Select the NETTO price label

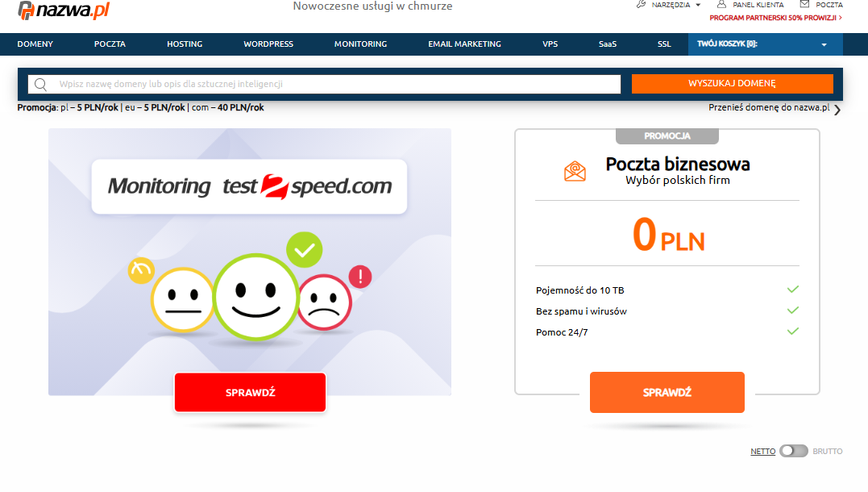click(x=762, y=452)
